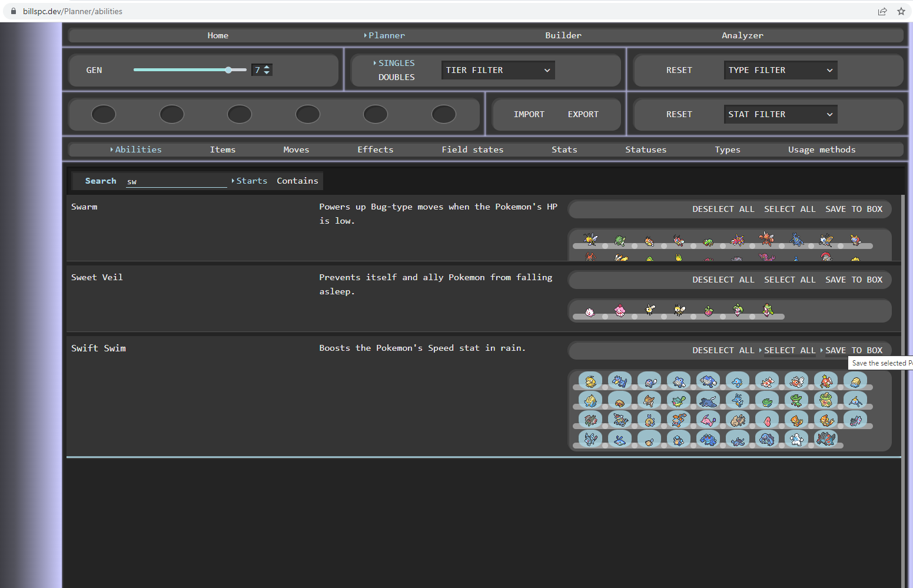Select all Sweet Veil Pokemon
This screenshot has width=913, height=588.
[x=789, y=280]
